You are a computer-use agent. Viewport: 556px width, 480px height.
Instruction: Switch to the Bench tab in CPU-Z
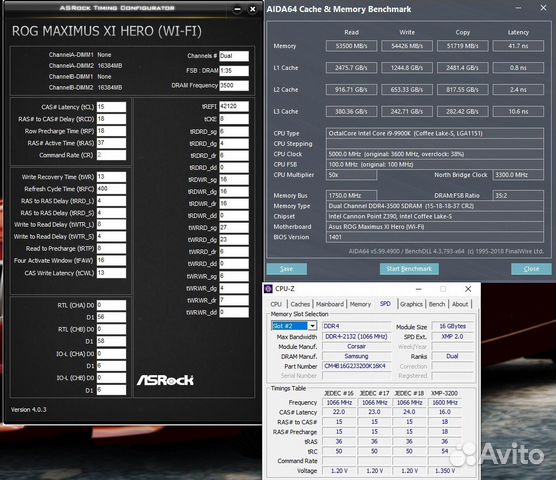click(x=437, y=304)
